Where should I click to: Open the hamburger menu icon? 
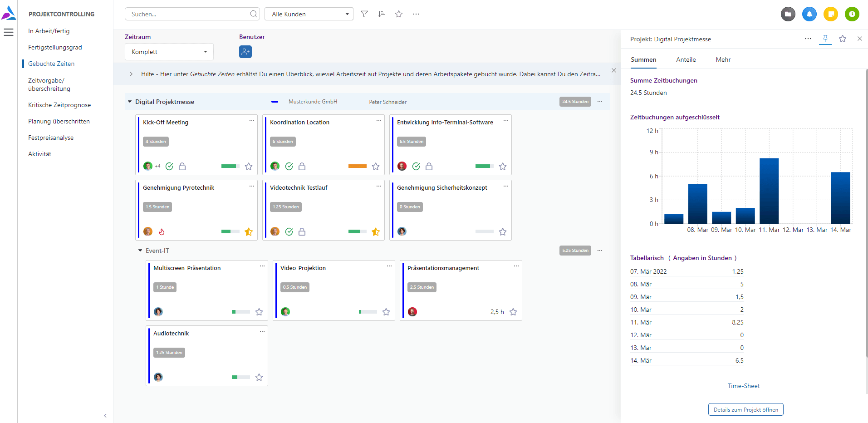[x=9, y=32]
